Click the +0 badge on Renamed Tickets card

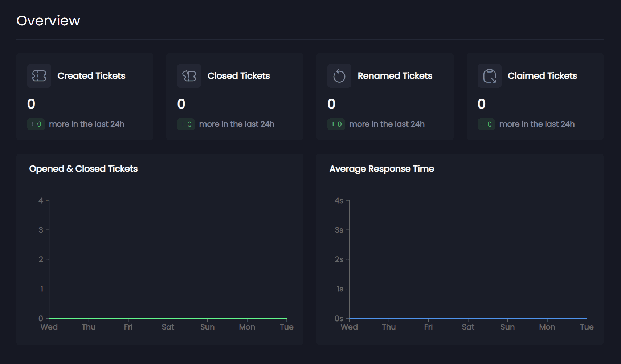(x=336, y=124)
